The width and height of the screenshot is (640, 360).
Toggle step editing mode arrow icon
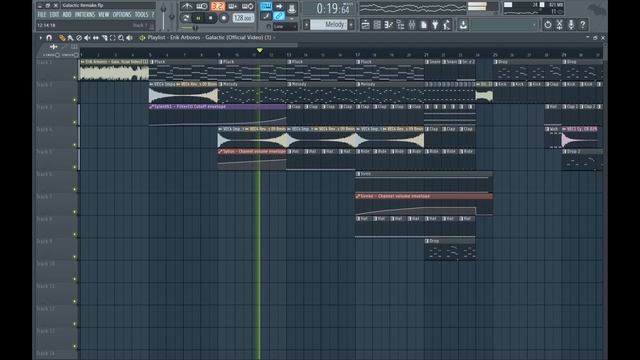tap(279, 6)
